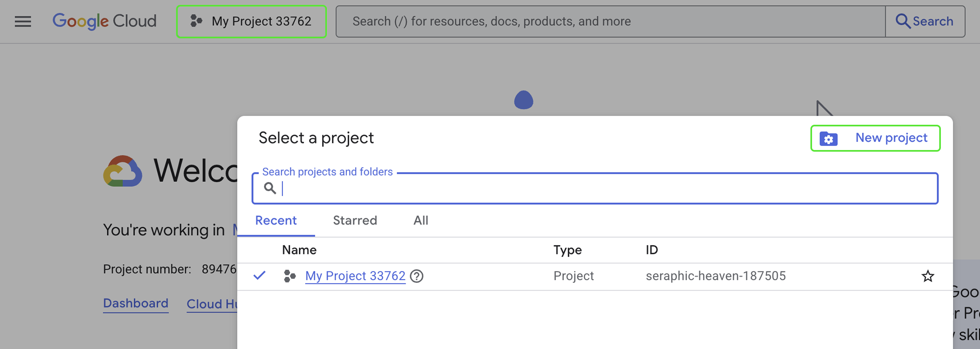Click the Search button in the header
Image resolution: width=980 pixels, height=349 pixels.
pyautogui.click(x=925, y=21)
